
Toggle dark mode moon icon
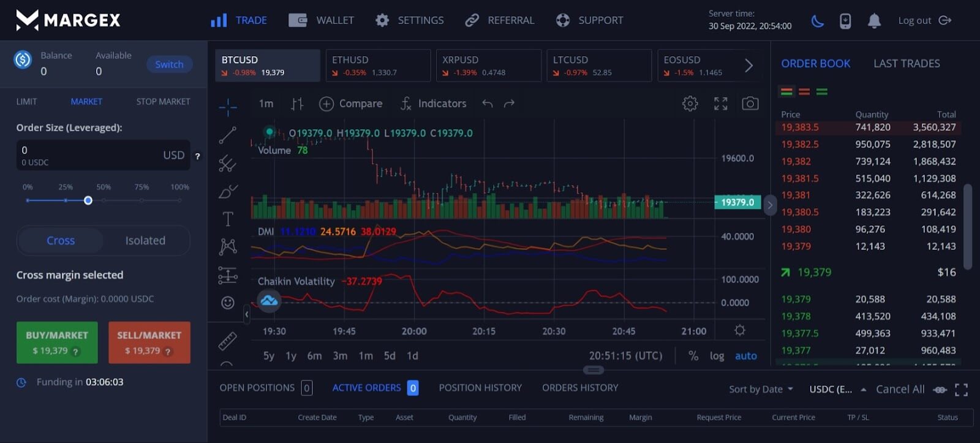click(x=817, y=21)
